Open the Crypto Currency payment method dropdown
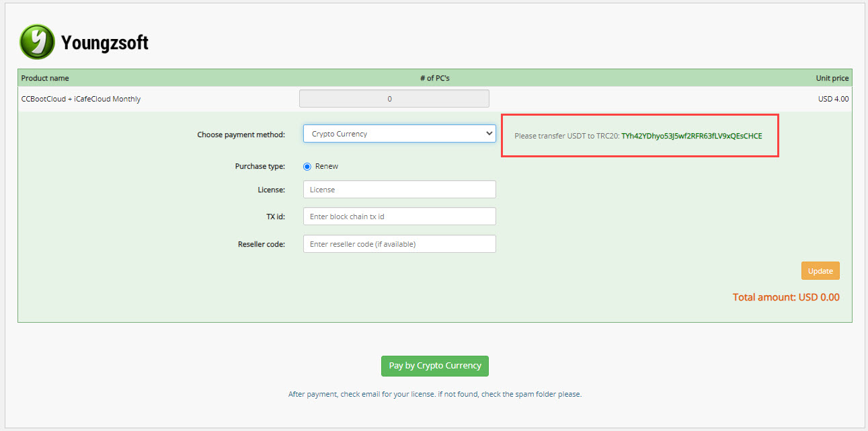868x431 pixels. tap(399, 134)
